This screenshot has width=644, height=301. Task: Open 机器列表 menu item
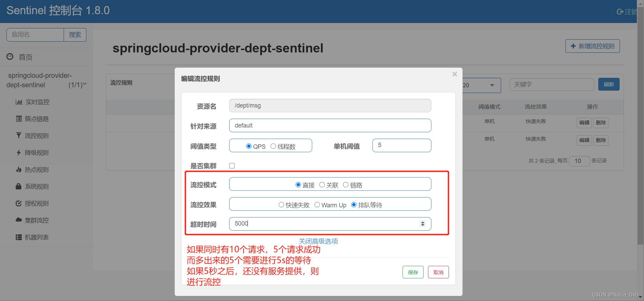click(x=37, y=237)
